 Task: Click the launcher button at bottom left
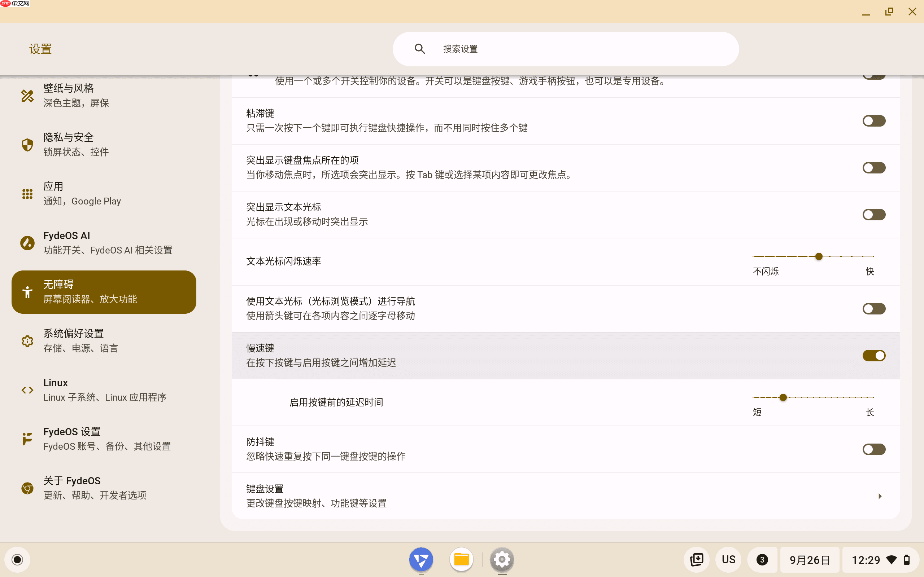click(17, 559)
